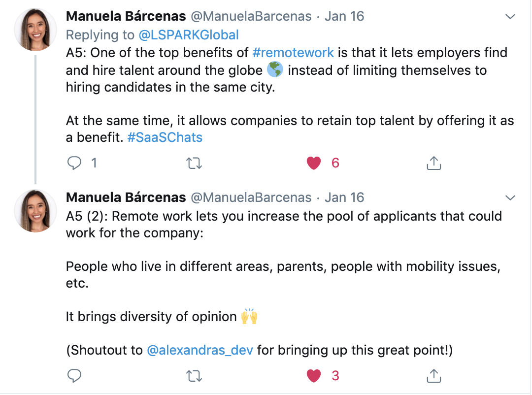This screenshot has width=532, height=395.
Task: Share the first tweet via share icon
Action: pos(433,163)
